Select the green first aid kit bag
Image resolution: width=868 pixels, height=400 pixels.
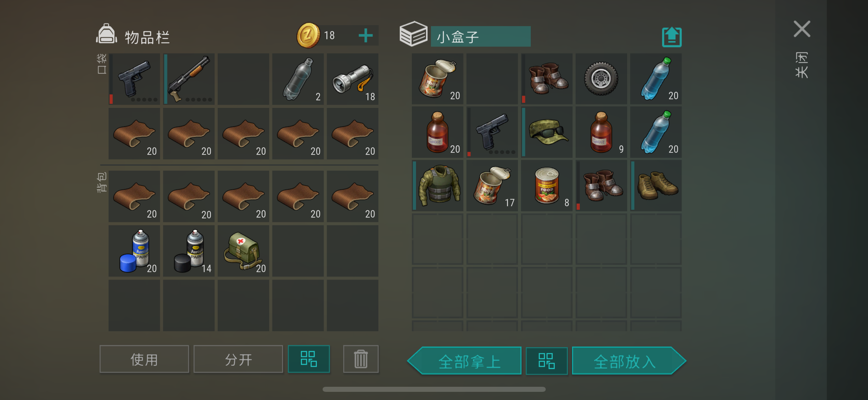click(x=243, y=251)
